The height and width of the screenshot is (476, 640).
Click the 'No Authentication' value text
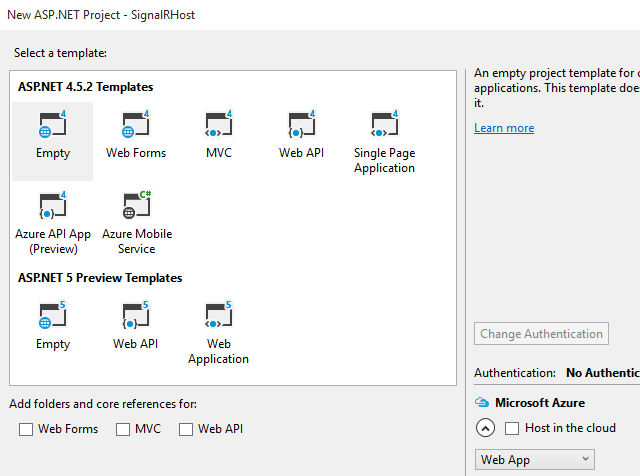tap(603, 373)
